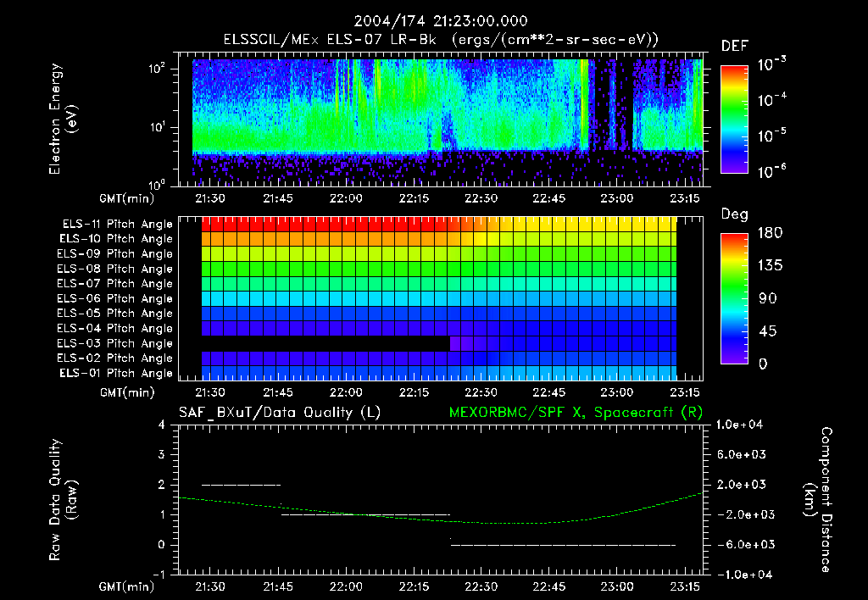868x600 pixels.
Task: Select the ELS-10 Pitch Angle row label
Action: pyautogui.click(x=116, y=239)
